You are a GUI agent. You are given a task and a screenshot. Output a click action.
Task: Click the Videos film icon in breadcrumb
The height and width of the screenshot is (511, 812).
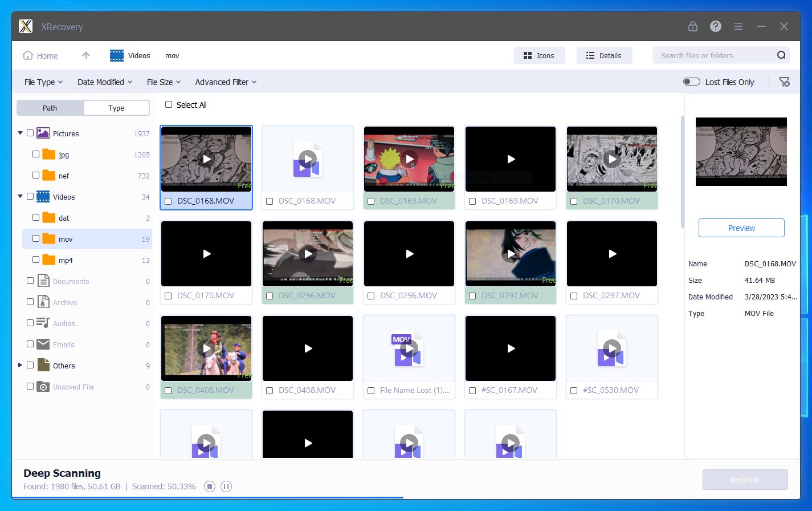pos(117,55)
